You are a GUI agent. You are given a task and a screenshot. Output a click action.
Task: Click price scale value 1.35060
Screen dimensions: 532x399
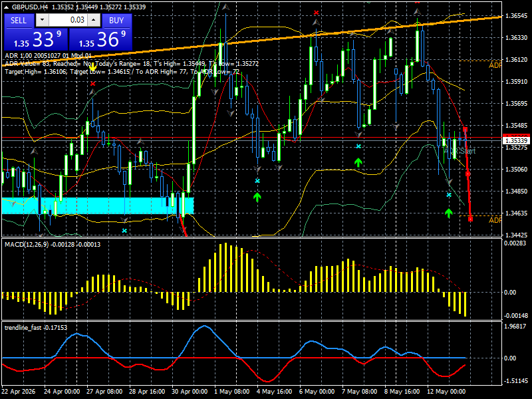tap(517, 170)
